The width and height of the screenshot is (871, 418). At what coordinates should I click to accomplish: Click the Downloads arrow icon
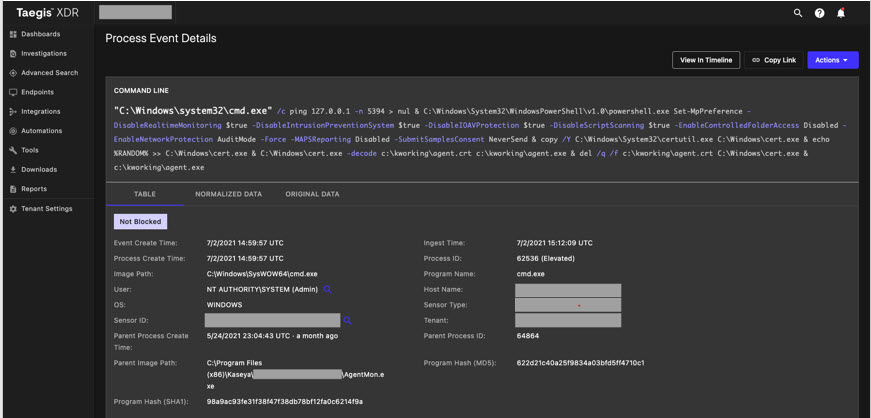(13, 170)
